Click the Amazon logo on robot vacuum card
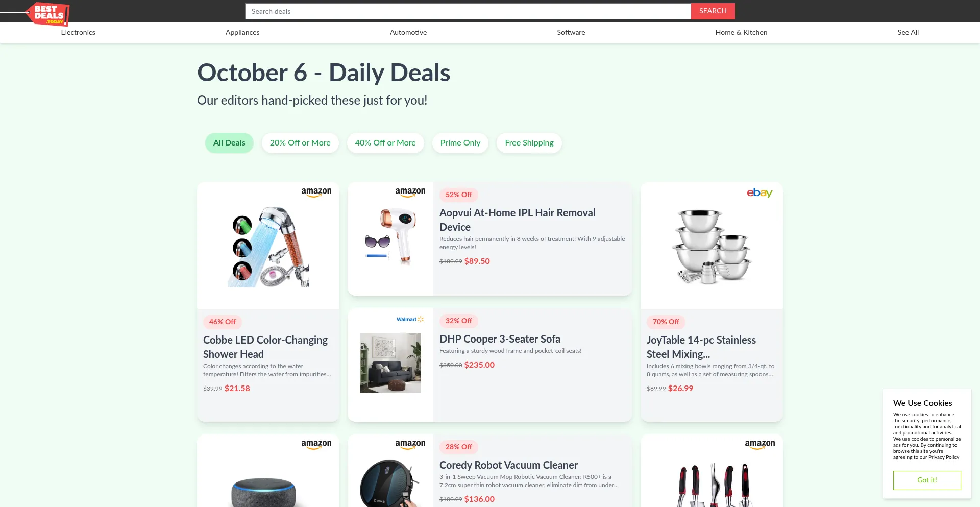The width and height of the screenshot is (980, 507). [x=410, y=445]
